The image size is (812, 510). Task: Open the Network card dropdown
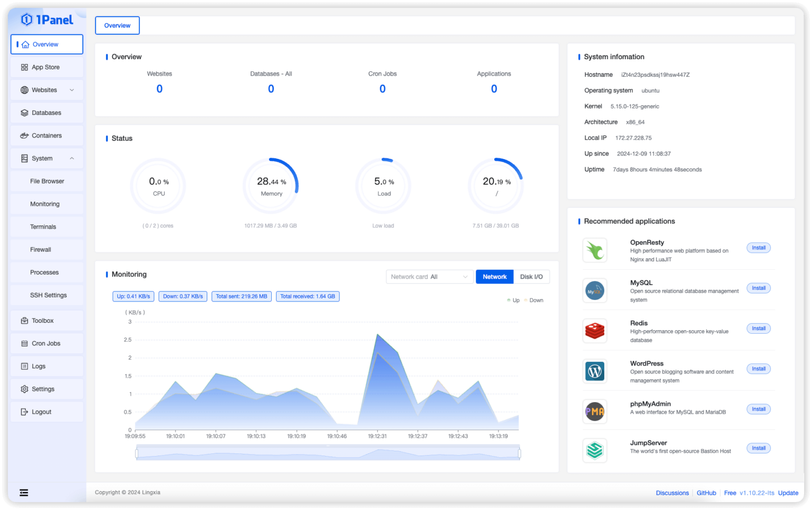coord(429,276)
